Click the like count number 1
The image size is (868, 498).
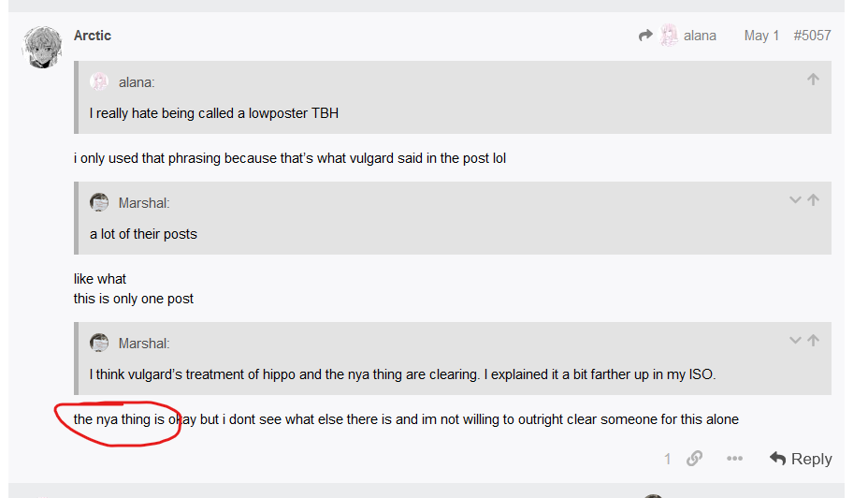tap(668, 459)
